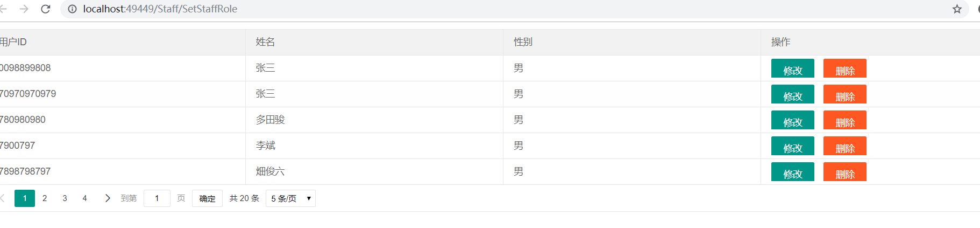980x228 pixels.
Task: Bookmark this page with the star icon
Action: [957, 9]
